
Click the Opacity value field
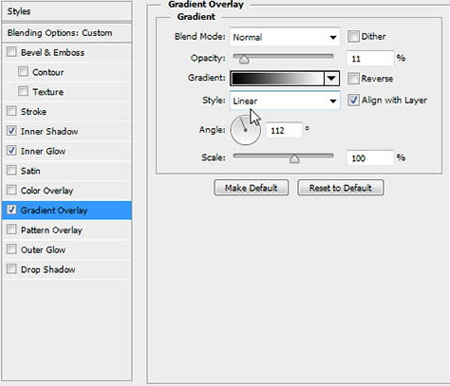(370, 59)
